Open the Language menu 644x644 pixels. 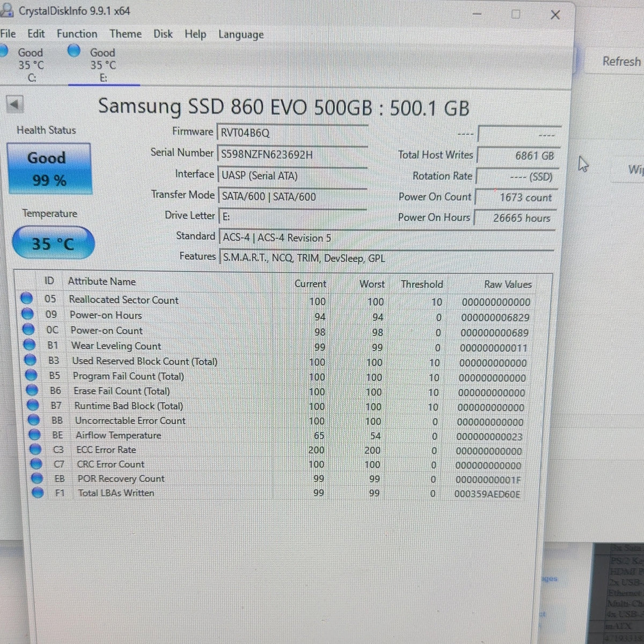(241, 35)
